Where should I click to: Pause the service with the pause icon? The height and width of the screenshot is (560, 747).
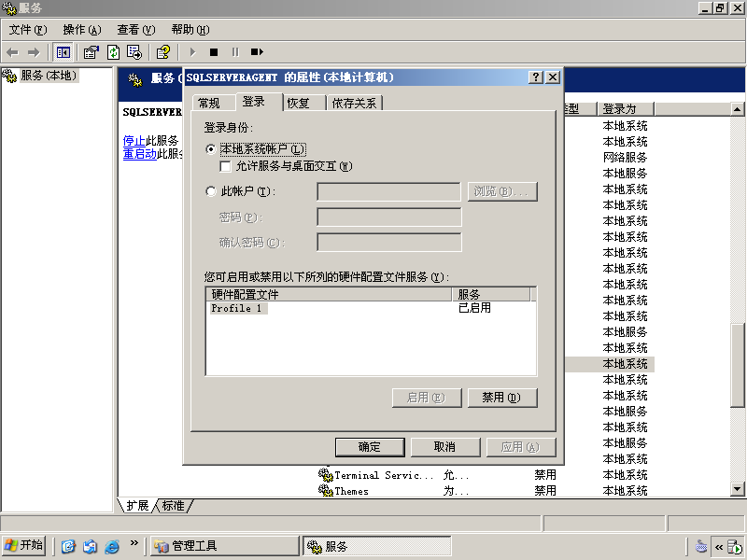click(x=235, y=52)
